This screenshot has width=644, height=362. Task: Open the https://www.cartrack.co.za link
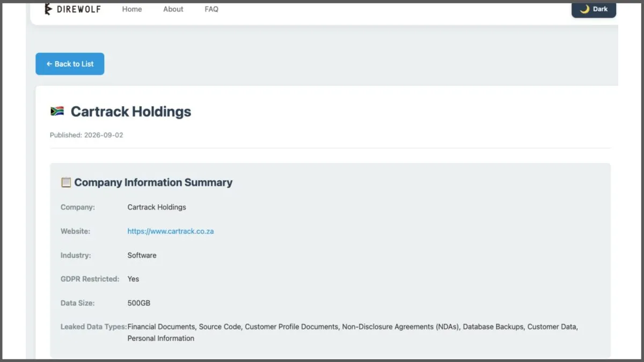[x=171, y=231]
